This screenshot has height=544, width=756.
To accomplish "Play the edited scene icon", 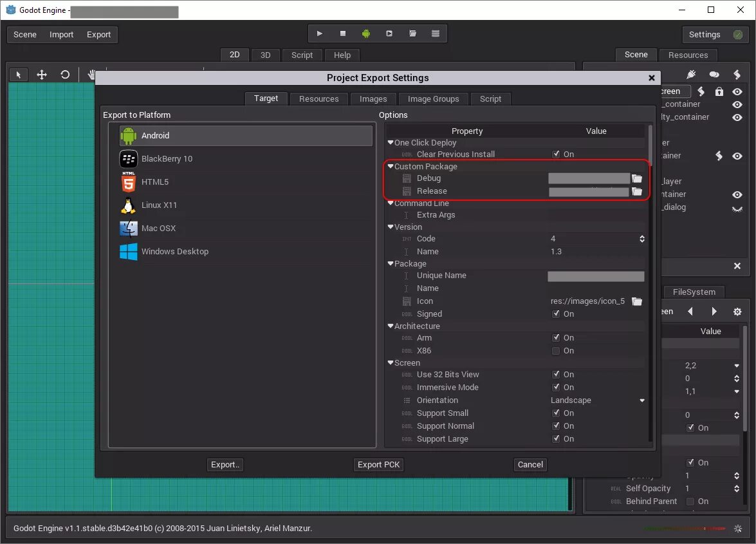I will pyautogui.click(x=389, y=33).
